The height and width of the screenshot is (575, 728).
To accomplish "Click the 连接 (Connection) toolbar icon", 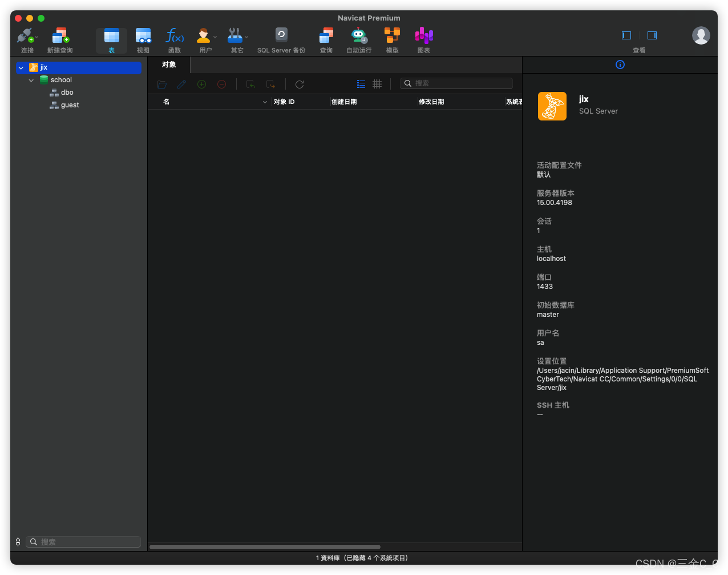I will [25, 35].
